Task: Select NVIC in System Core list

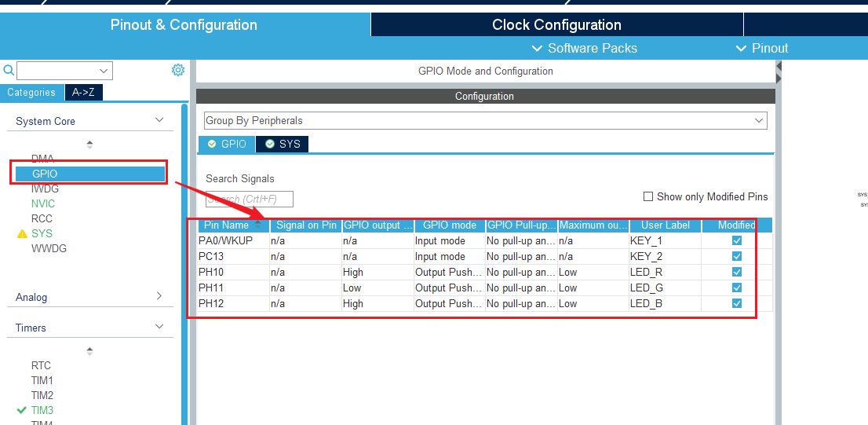Action: (43, 203)
